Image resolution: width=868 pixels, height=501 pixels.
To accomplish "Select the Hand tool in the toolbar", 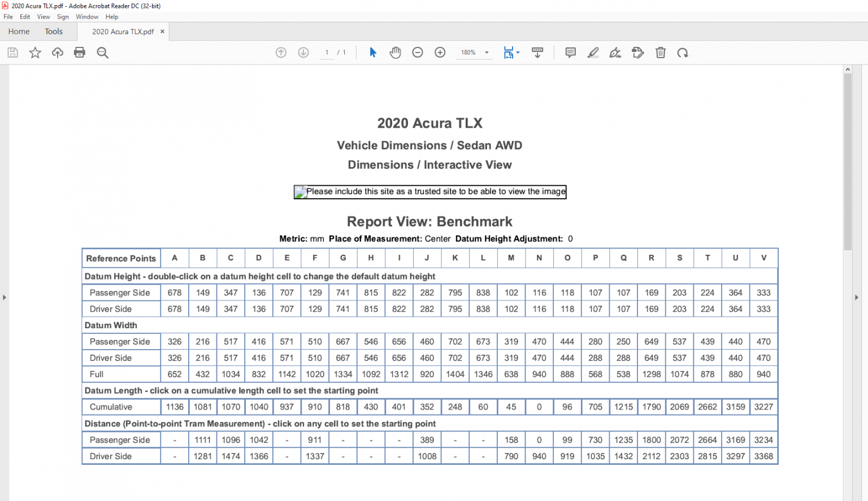I will [x=395, y=52].
